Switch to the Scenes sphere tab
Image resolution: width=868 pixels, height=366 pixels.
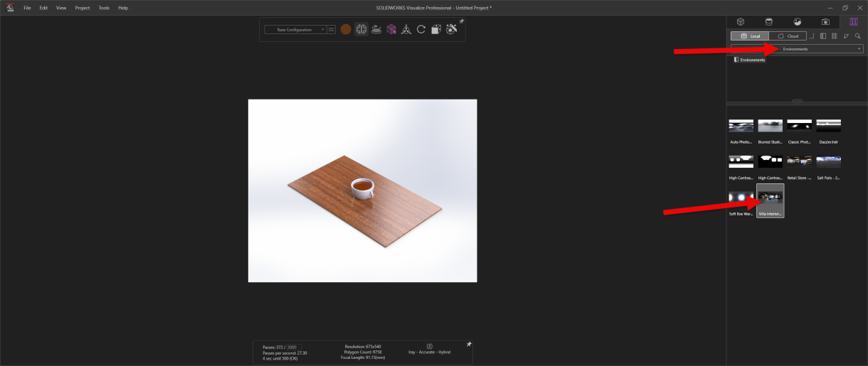tap(797, 21)
